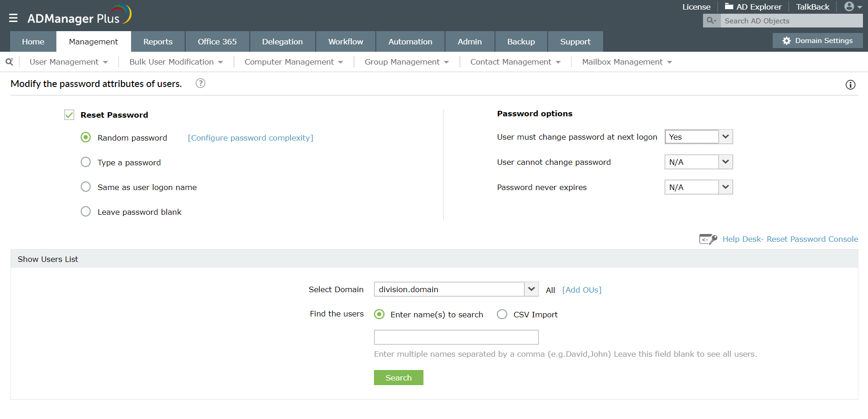Viewport: 868px width, 419px height.
Task: Switch to the Admin tab
Action: pyautogui.click(x=470, y=42)
